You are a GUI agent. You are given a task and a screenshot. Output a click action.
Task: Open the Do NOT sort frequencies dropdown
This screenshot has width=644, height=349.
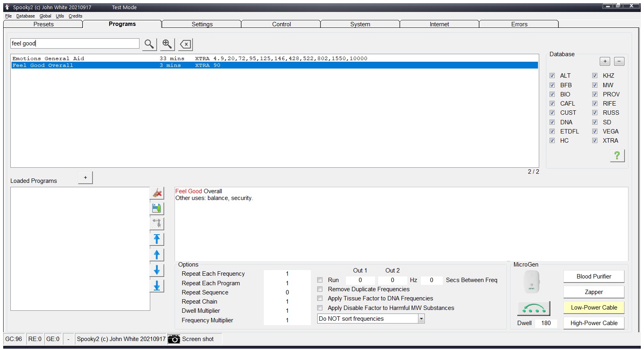[421, 319]
